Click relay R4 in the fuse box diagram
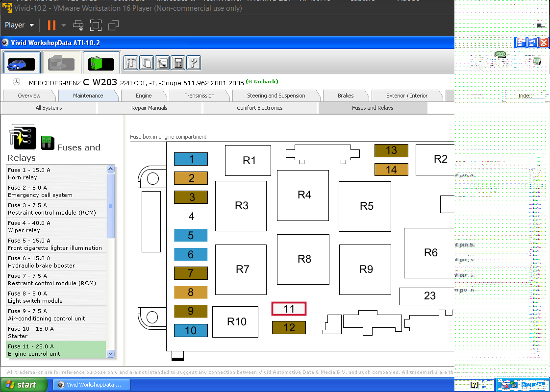Image resolution: width=550 pixels, height=392 pixels. [x=303, y=196]
